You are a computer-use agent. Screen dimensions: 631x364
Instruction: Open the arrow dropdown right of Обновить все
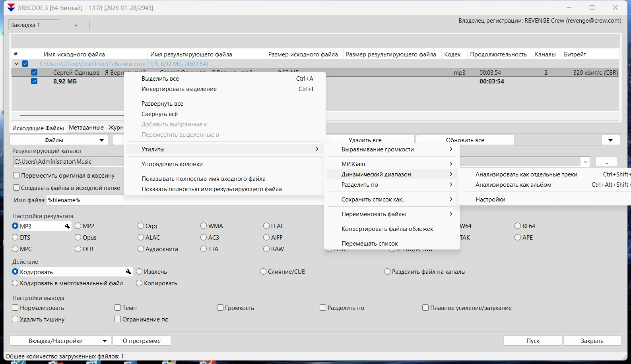click(x=611, y=140)
